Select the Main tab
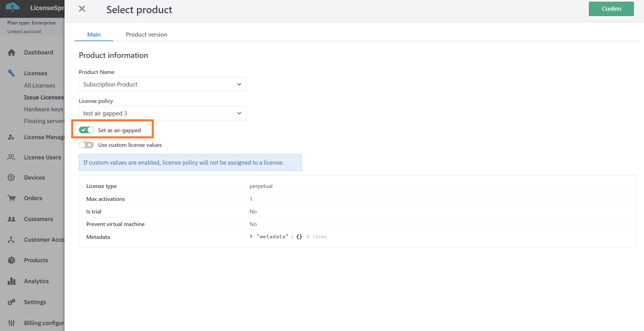The height and width of the screenshot is (331, 644). click(94, 35)
